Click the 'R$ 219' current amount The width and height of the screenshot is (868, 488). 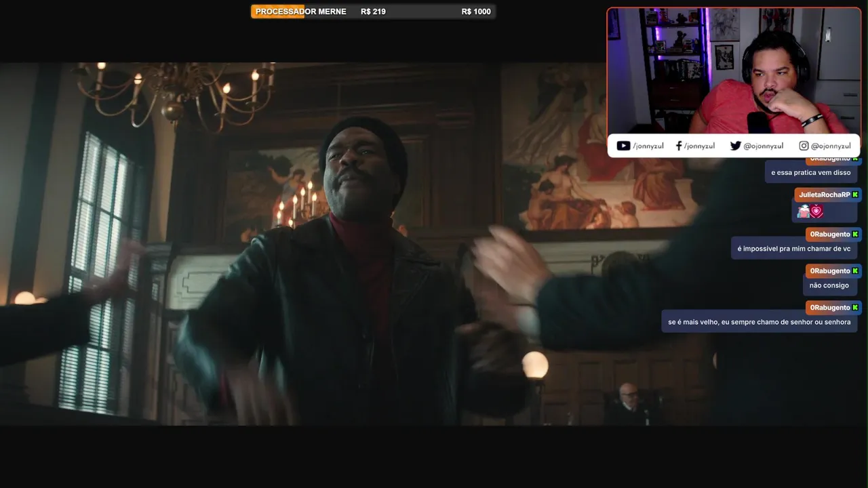[x=373, y=12]
